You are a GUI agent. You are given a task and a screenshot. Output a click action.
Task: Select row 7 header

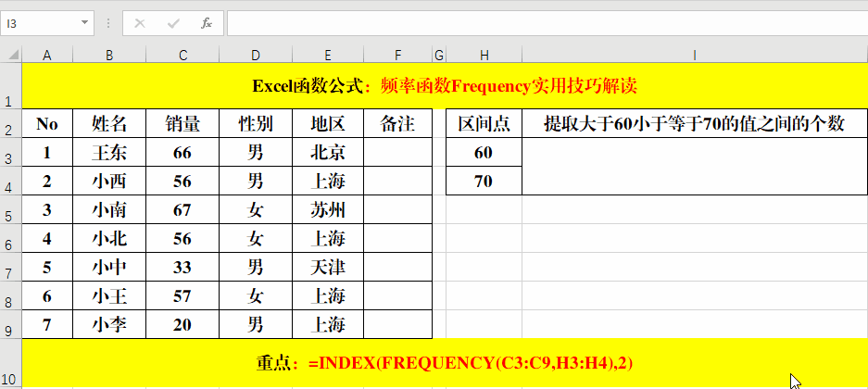11,268
